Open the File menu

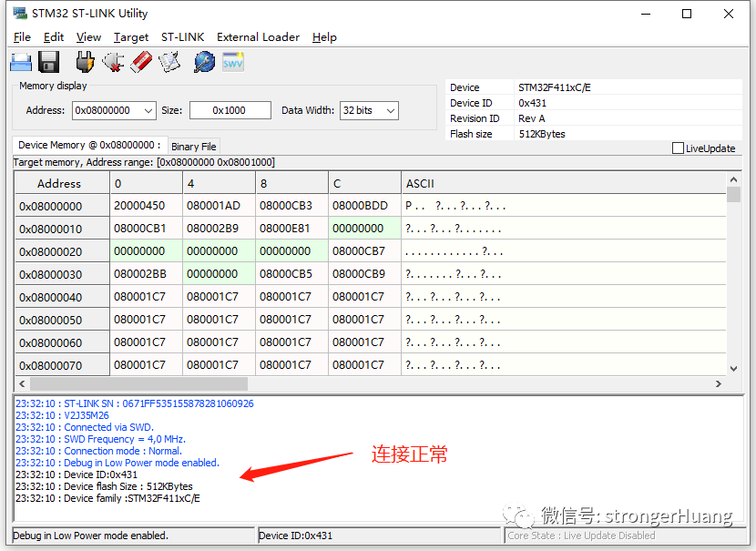tap(22, 37)
